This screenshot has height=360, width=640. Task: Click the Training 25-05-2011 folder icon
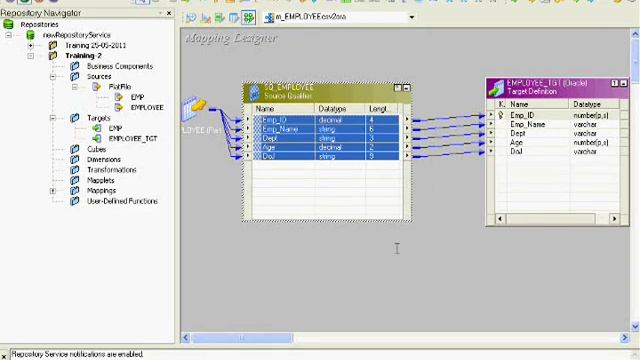click(x=53, y=45)
